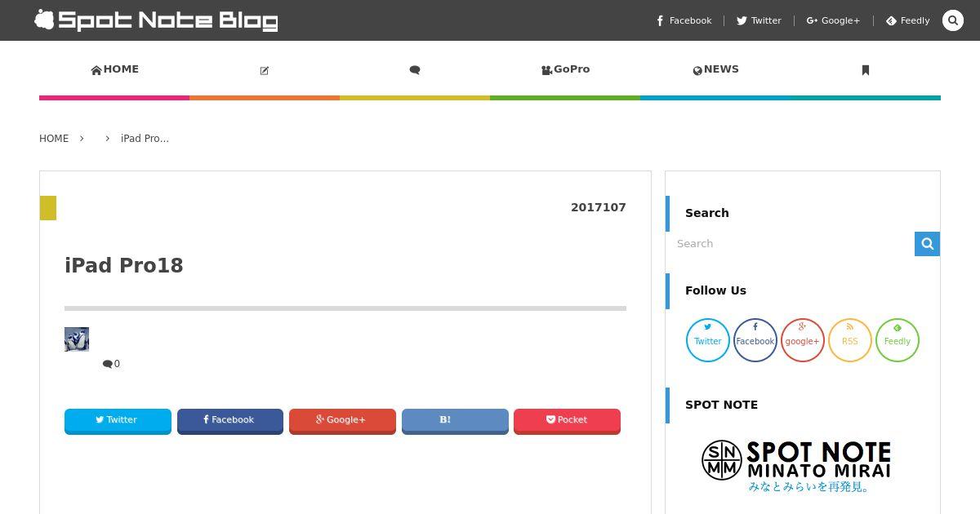The height and width of the screenshot is (514, 980).
Task: Click the Follow Us Twitter circle icon
Action: (x=708, y=340)
